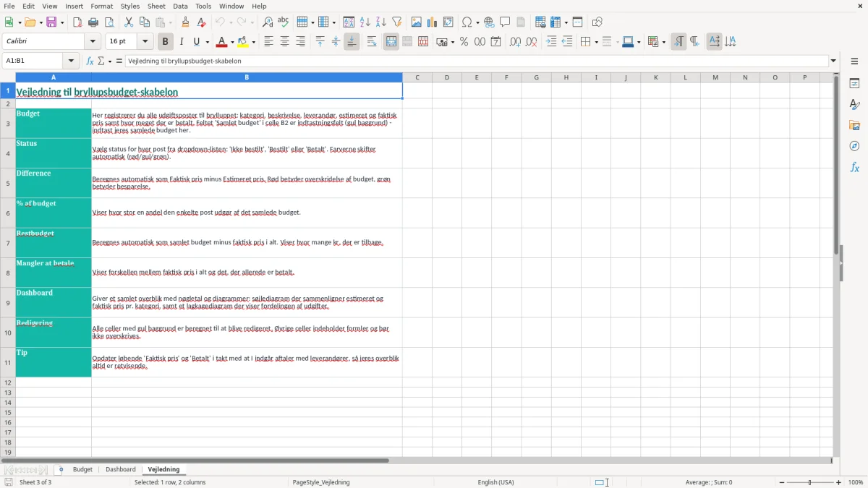The height and width of the screenshot is (488, 868).
Task: Open the Borders dropdown arrow
Action: click(596, 42)
